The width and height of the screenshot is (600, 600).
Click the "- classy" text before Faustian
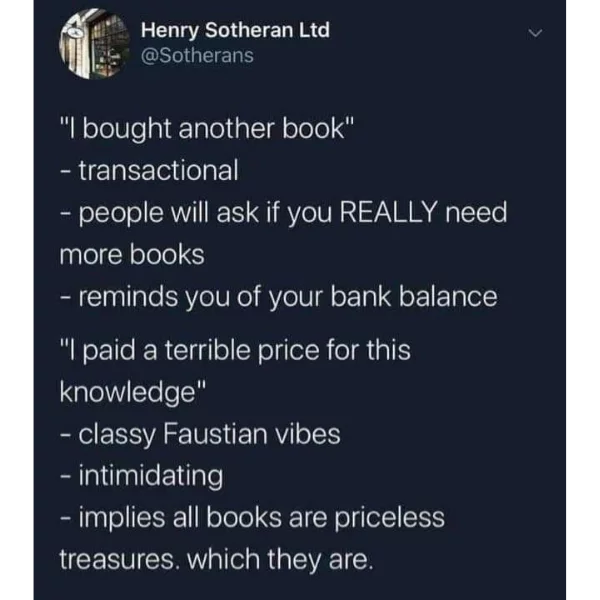108,435
